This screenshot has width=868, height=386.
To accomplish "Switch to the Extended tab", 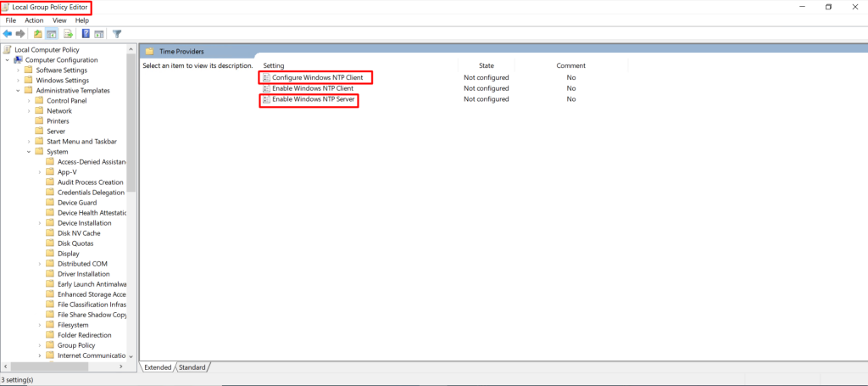I will click(x=158, y=367).
